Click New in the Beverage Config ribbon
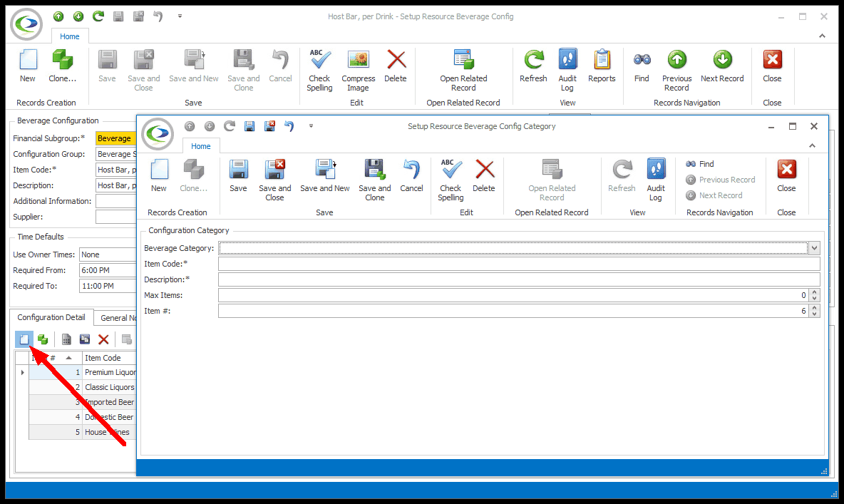 28,66
